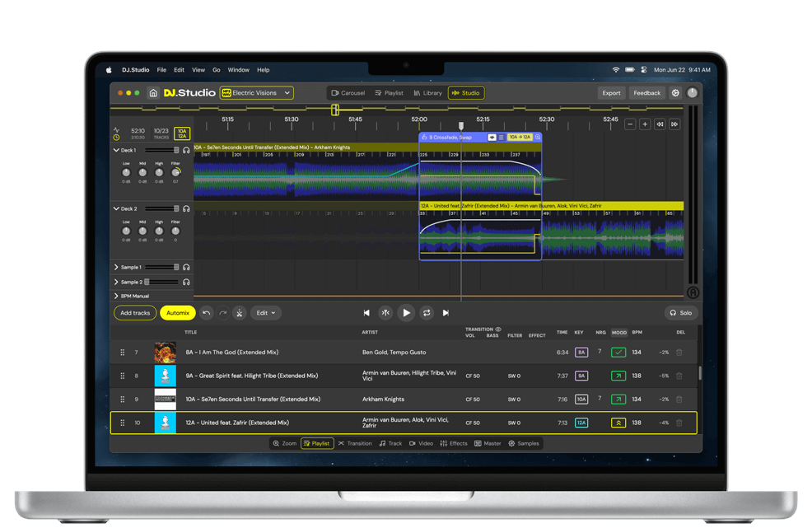Open the Electric Visions project dropdown
Image resolution: width=812 pixels, height=528 pixels.
tap(257, 93)
